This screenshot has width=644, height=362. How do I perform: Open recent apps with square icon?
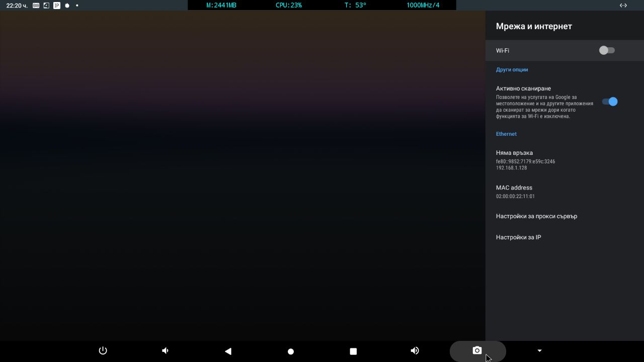pyautogui.click(x=353, y=351)
